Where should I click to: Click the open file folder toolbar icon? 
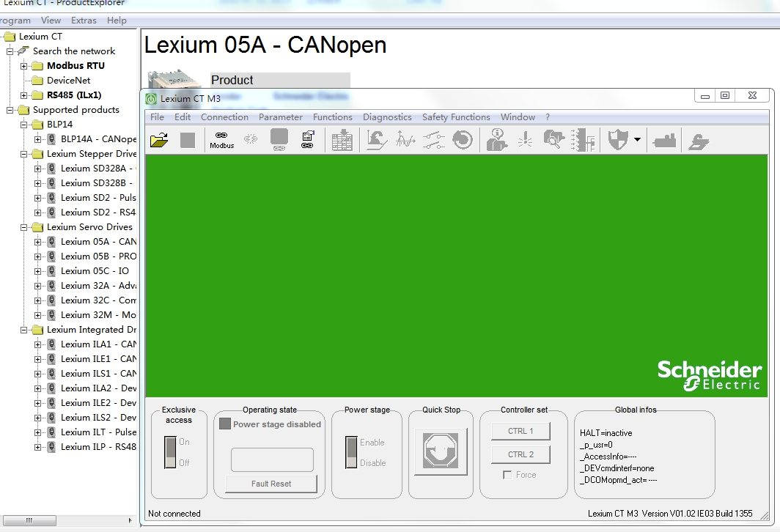click(x=159, y=140)
